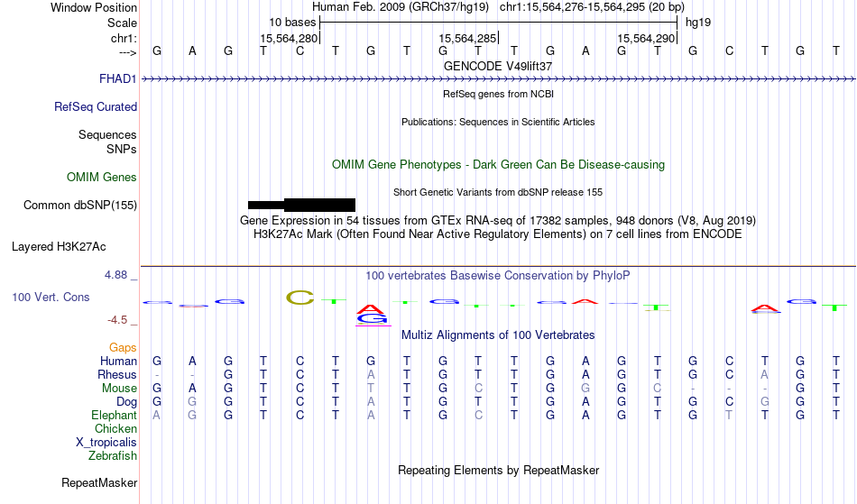Image resolution: width=857 pixels, height=504 pixels.
Task: Click the Human species row label
Action: coord(118,362)
